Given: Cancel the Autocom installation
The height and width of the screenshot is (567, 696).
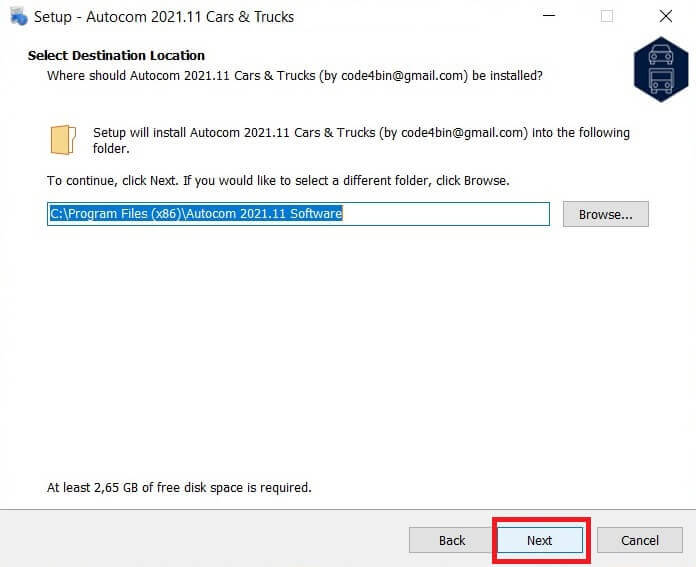Looking at the screenshot, I should pyautogui.click(x=640, y=540).
